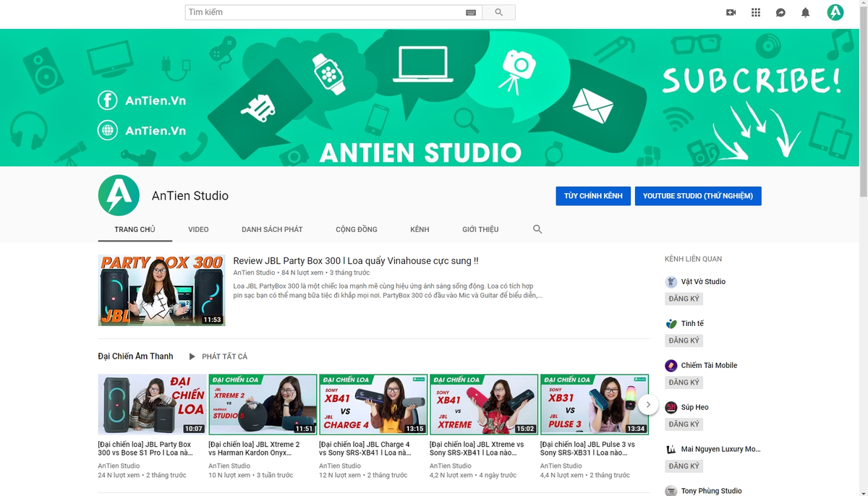Open YouTube Studio (thử nghiệm) button
The image size is (868, 496).
tap(698, 196)
